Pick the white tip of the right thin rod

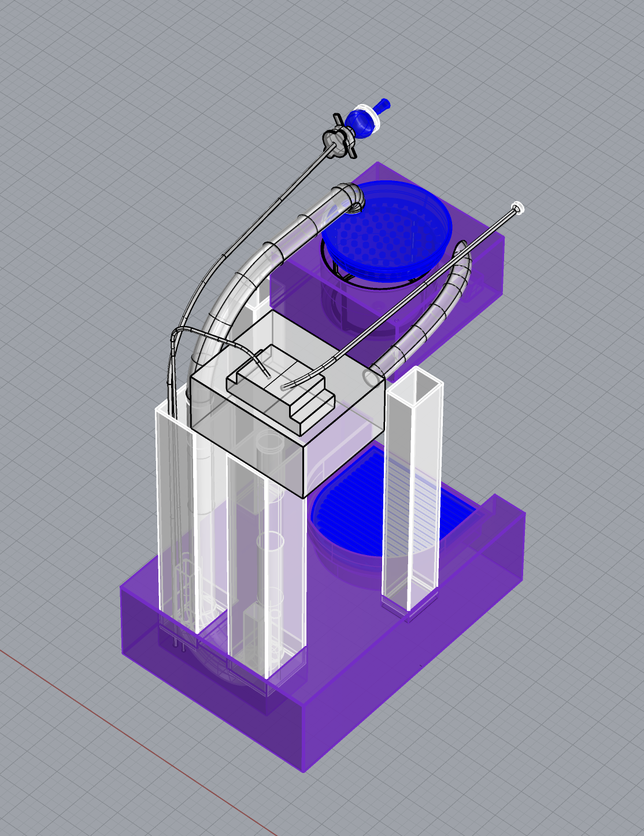point(517,207)
